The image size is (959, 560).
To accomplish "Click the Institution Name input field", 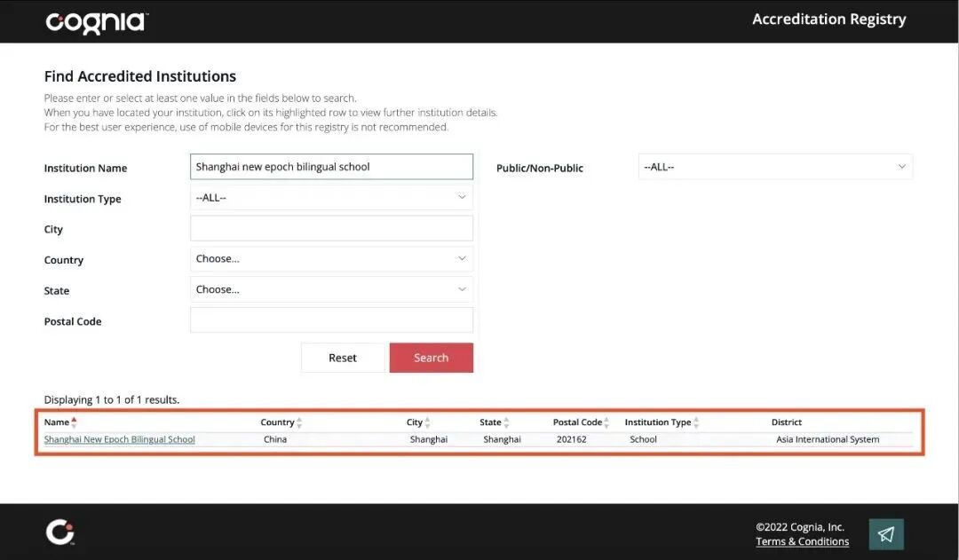I will [331, 167].
